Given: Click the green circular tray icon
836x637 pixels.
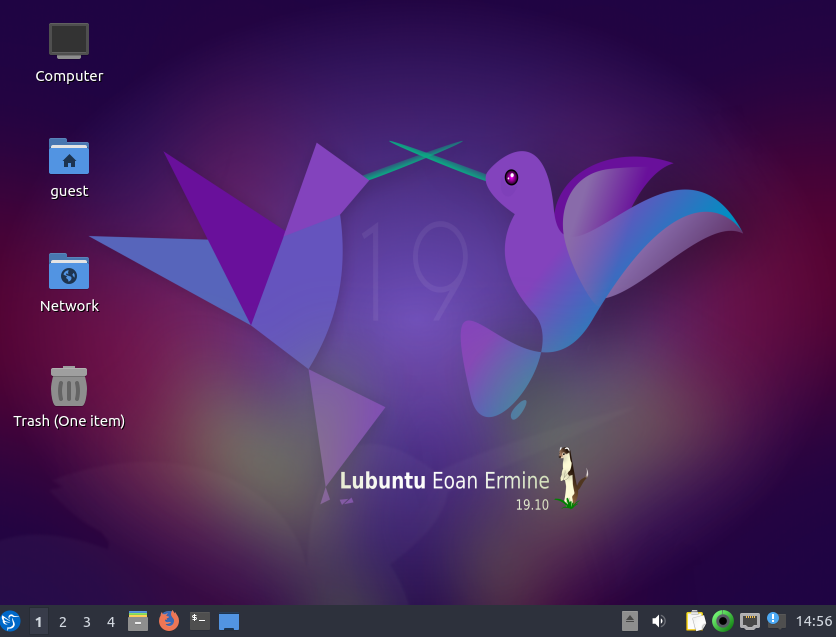Looking at the screenshot, I should point(723,621).
